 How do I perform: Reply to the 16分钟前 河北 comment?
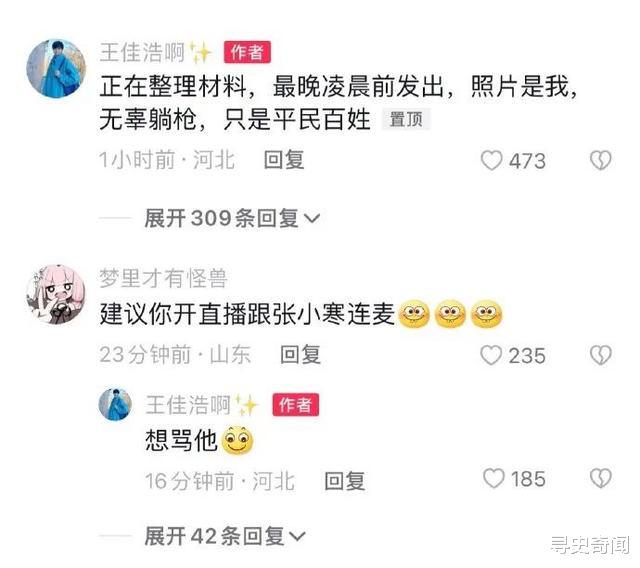(x=344, y=480)
